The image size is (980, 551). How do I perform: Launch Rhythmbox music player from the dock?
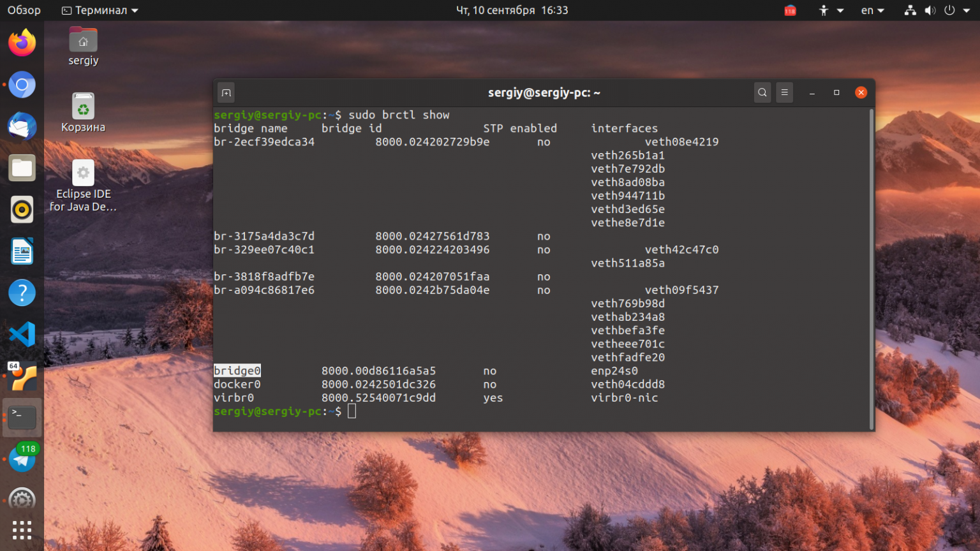tap(22, 209)
